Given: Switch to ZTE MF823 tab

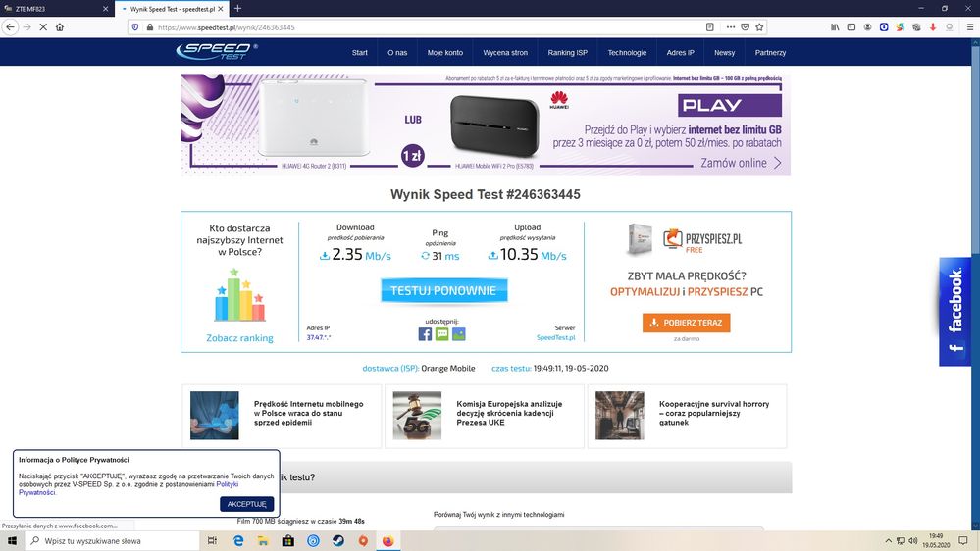Looking at the screenshot, I should click(x=54, y=9).
